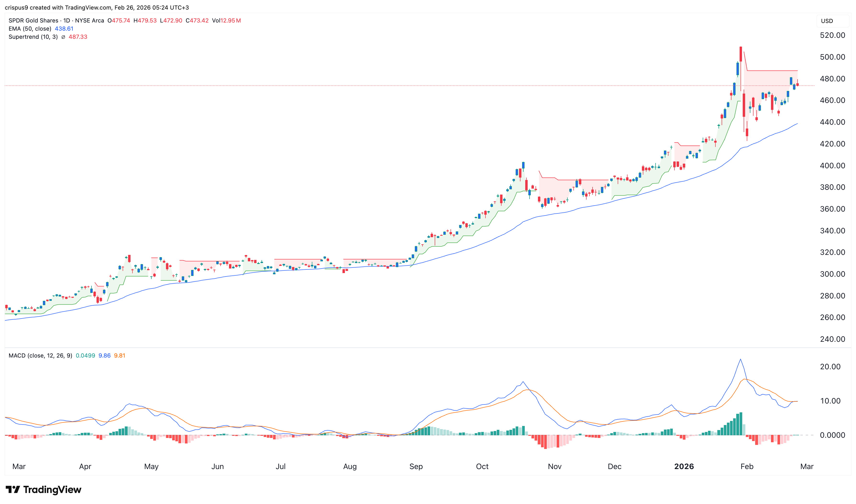The height and width of the screenshot is (504, 856).
Task: Click the orange MACD signal value 9.81
Action: tap(119, 356)
